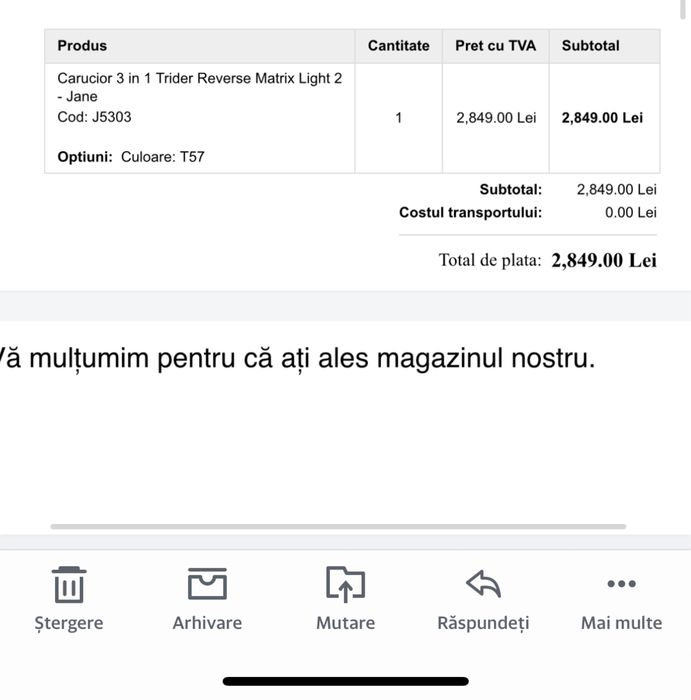Open the Mai multe three-dots menu
The image size is (691, 700).
pyautogui.click(x=621, y=585)
